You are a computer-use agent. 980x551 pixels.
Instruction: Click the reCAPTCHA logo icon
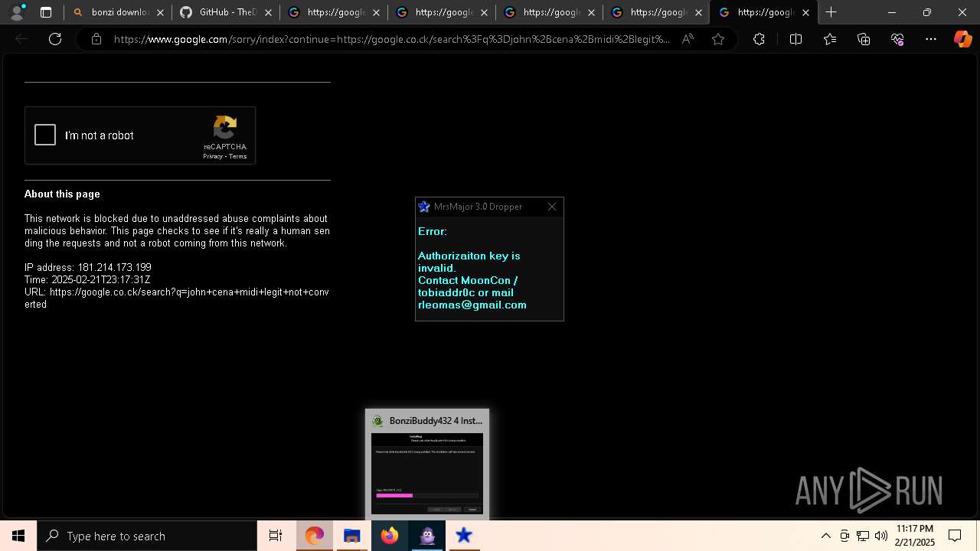pos(225,127)
